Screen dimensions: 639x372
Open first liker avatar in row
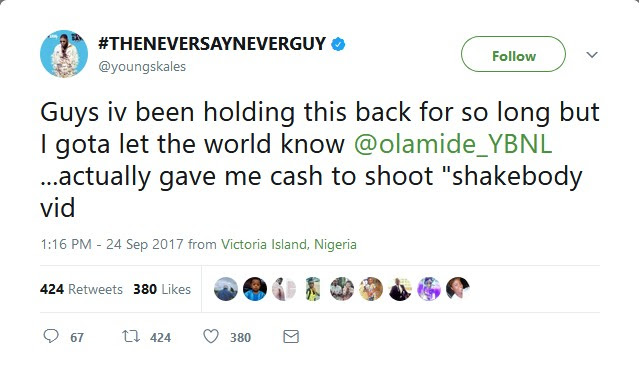226,289
